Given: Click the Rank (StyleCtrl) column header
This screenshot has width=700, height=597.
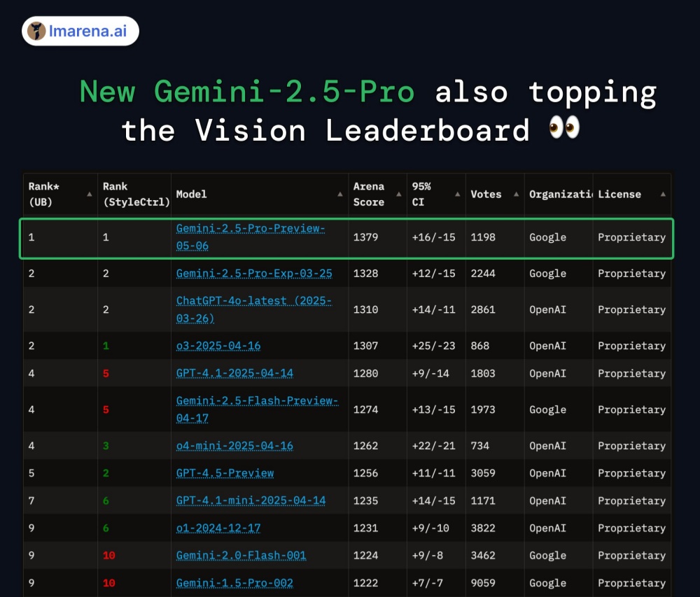Looking at the screenshot, I should click(136, 194).
